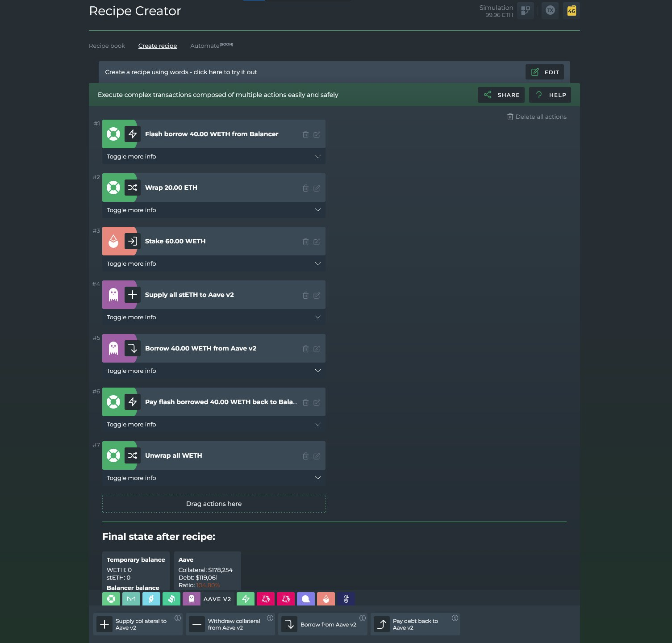Add Borrow from Aave v2 action
The width and height of the screenshot is (672, 643).
[x=323, y=624]
